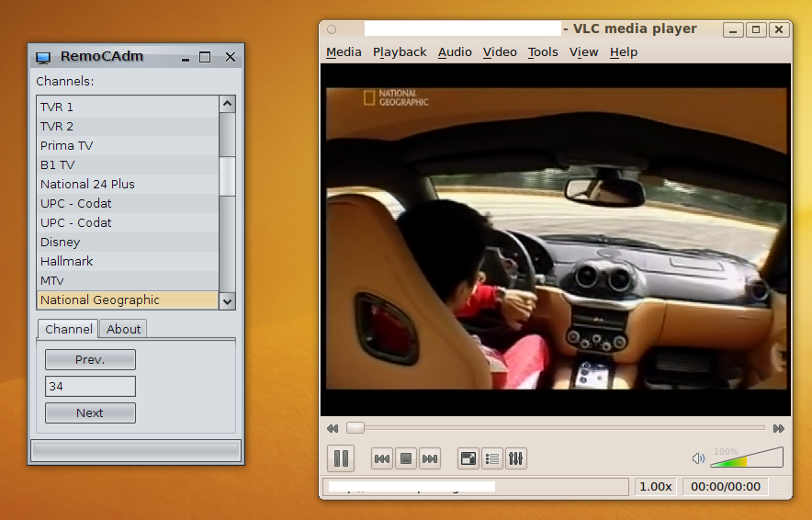Select Disney channel
812x520 pixels.
click(x=128, y=242)
